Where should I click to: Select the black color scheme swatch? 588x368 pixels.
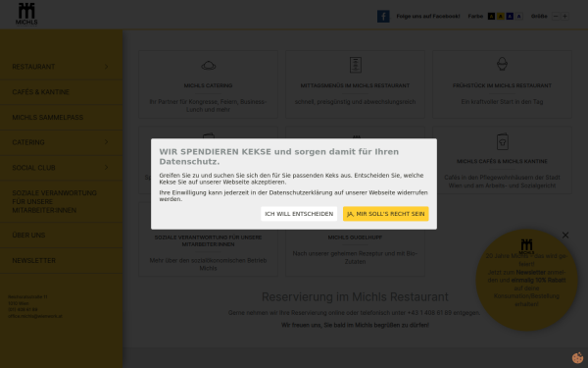tap(491, 16)
